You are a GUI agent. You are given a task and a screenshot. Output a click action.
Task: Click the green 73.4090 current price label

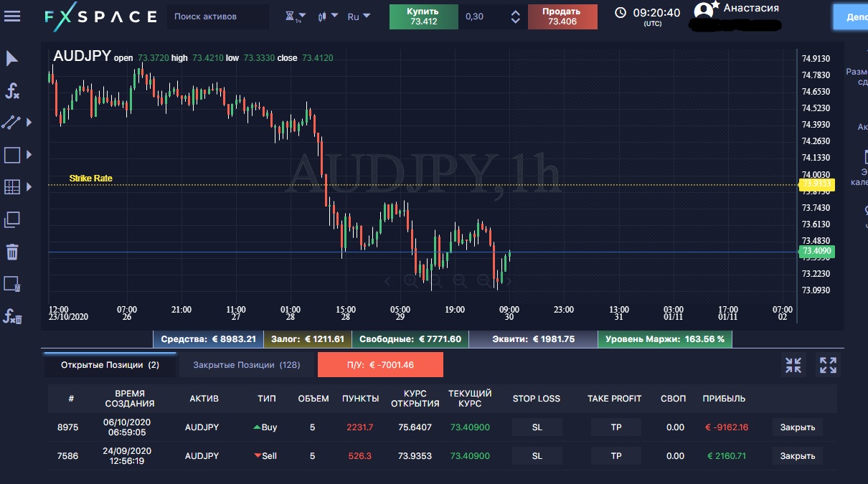817,252
